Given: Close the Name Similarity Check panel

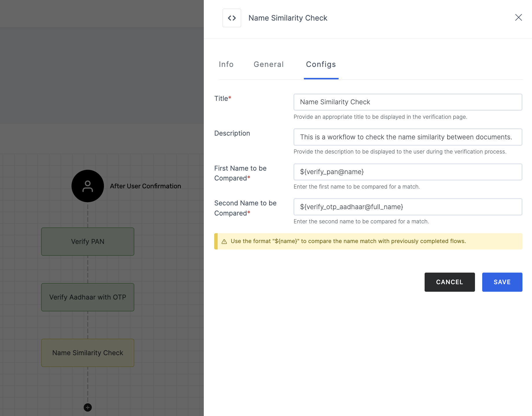Looking at the screenshot, I should (518, 17).
